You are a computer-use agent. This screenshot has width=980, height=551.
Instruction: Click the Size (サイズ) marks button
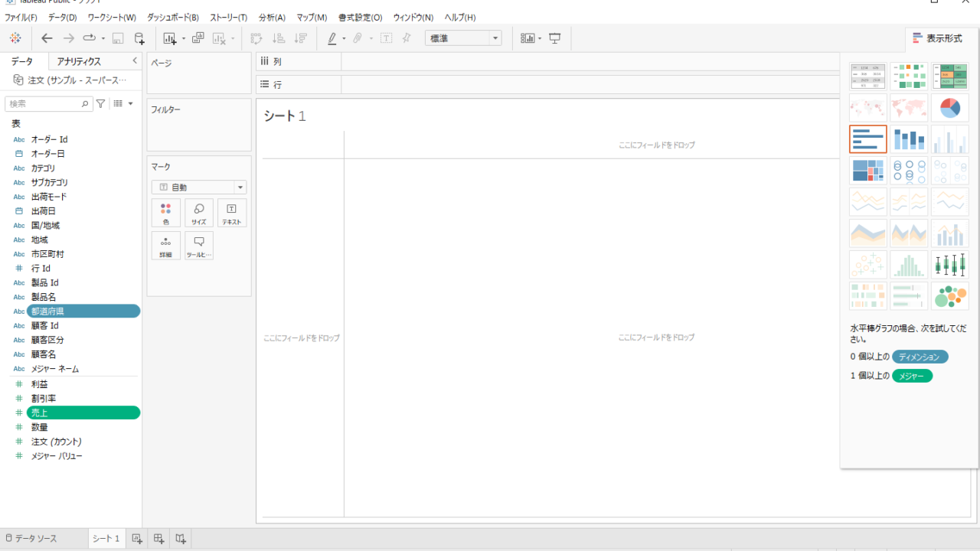point(199,214)
